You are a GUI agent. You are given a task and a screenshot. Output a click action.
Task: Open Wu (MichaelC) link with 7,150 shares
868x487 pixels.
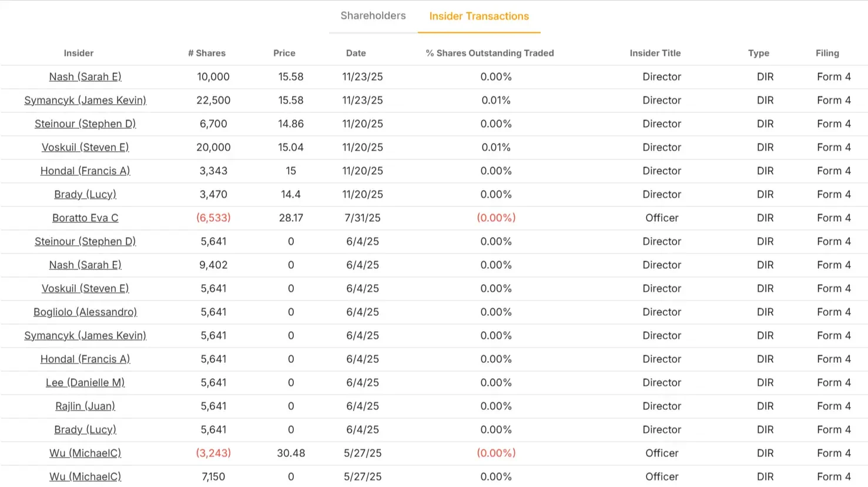click(x=85, y=476)
